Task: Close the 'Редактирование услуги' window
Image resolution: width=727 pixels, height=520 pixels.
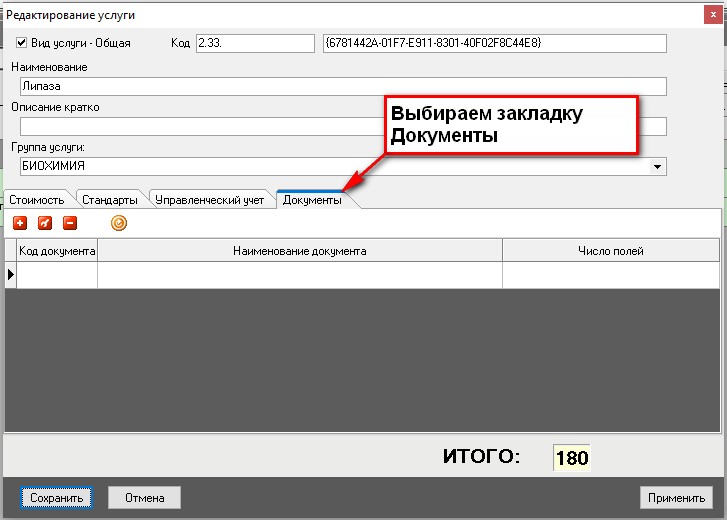Action: pyautogui.click(x=713, y=15)
